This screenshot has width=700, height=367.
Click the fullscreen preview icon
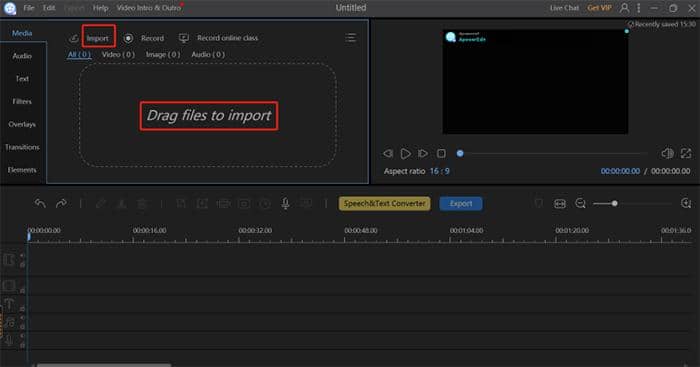686,154
